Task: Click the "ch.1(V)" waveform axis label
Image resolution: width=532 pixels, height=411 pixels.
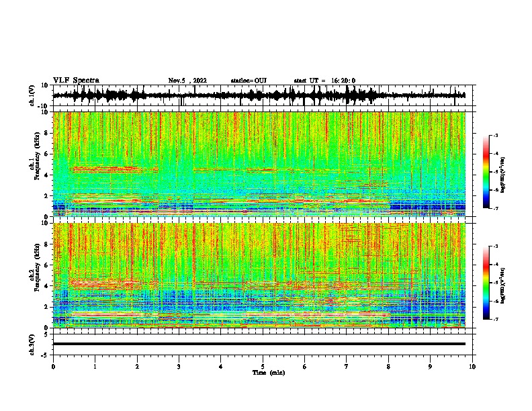Action: (32, 95)
